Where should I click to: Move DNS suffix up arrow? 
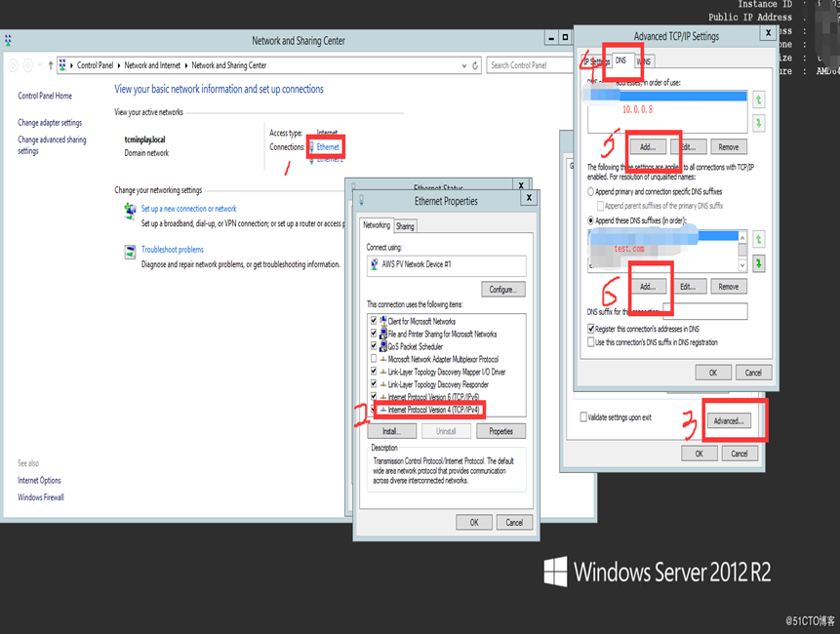[x=759, y=239]
